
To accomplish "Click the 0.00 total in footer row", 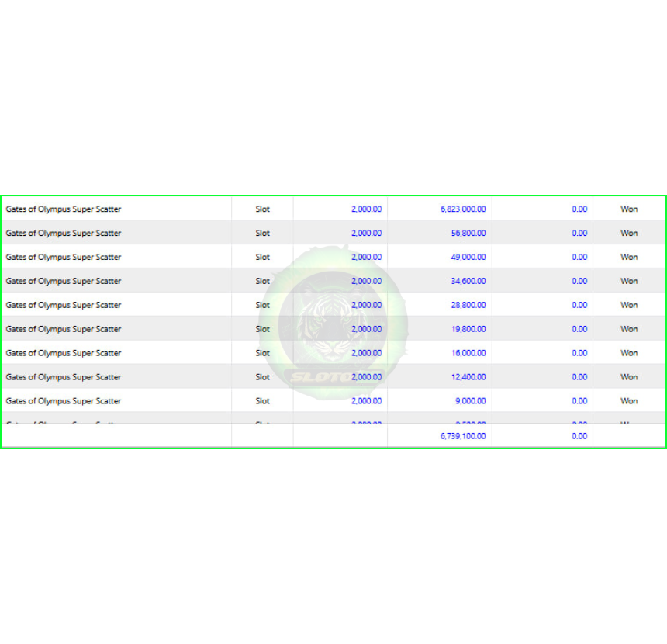I will tap(579, 436).
